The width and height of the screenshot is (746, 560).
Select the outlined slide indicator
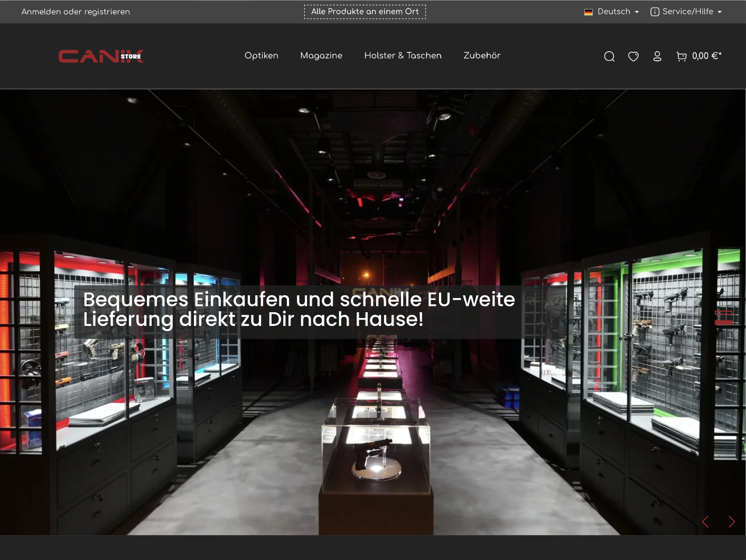[723, 313]
